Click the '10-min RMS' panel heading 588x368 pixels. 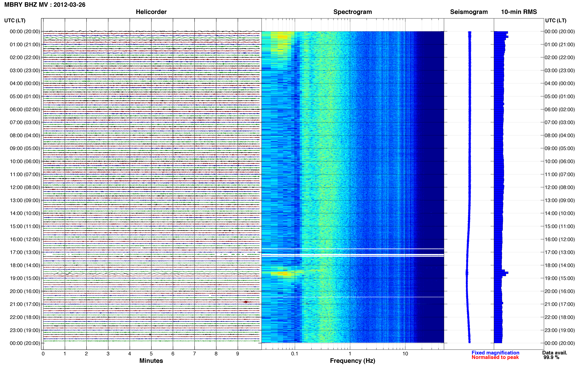(519, 12)
